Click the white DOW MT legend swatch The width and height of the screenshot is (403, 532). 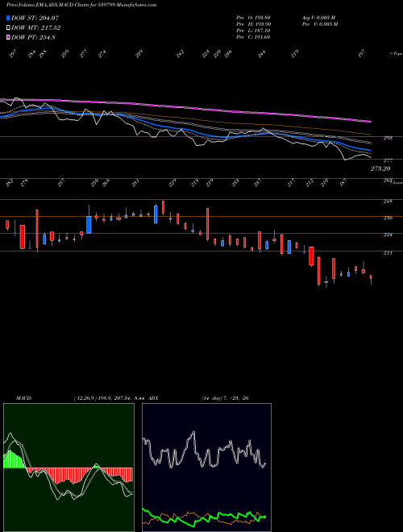pos(8,28)
